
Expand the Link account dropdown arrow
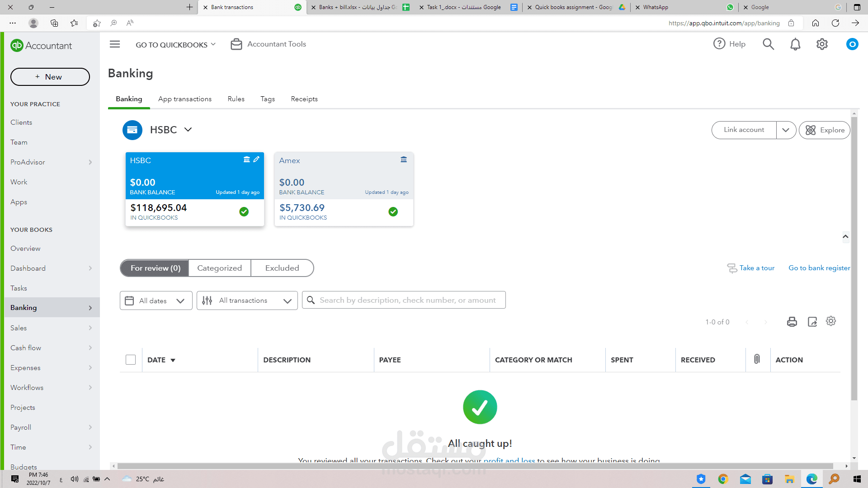[x=786, y=130]
